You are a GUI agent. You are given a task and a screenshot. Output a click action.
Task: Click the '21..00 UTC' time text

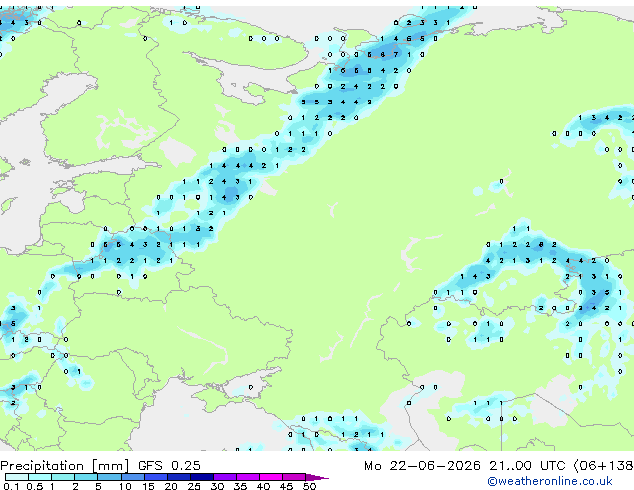527,465
